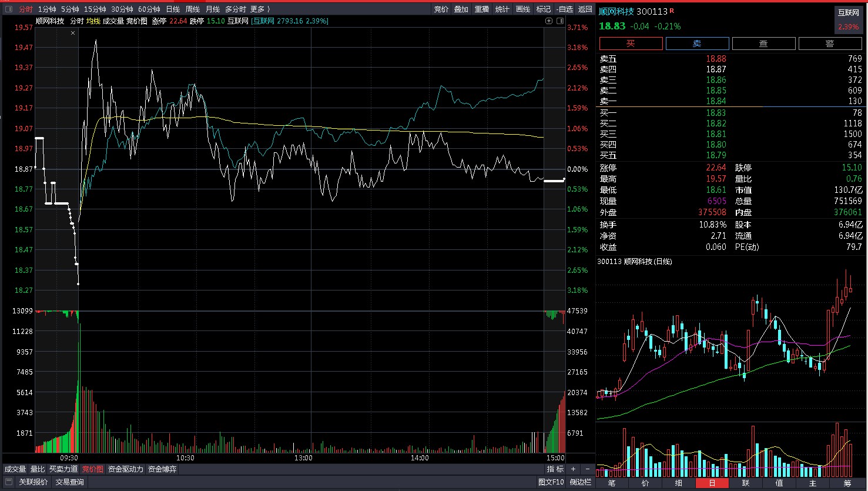The image size is (868, 491).
Task: Click the 查 query button
Action: [763, 44]
